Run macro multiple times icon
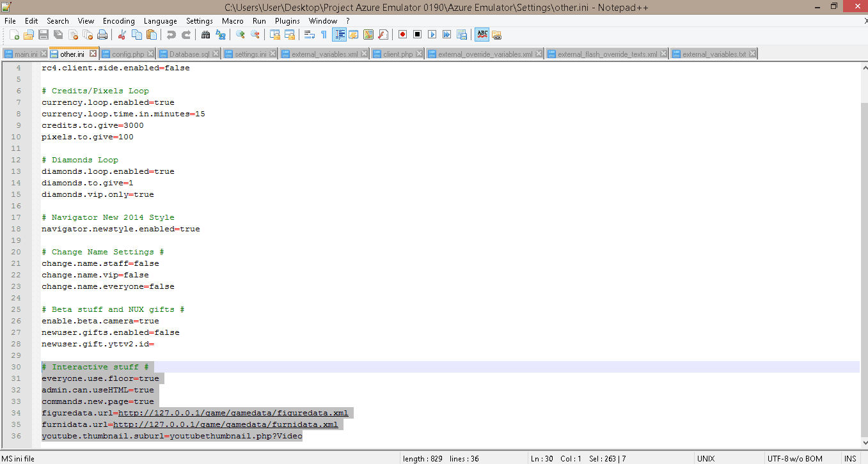Image resolution: width=868 pixels, height=464 pixels. (x=447, y=35)
